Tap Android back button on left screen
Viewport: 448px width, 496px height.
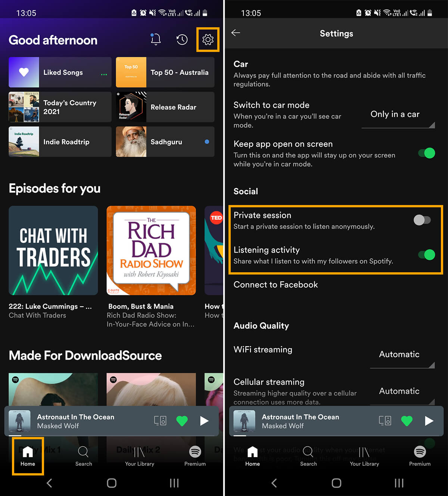(x=49, y=483)
